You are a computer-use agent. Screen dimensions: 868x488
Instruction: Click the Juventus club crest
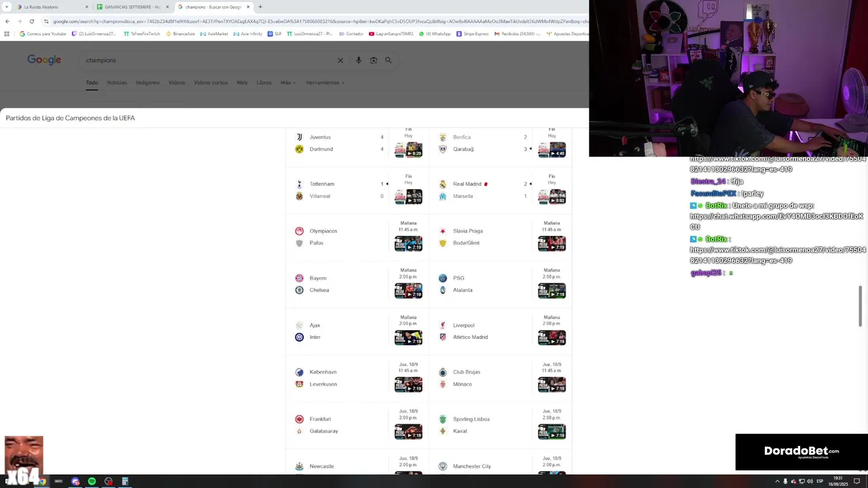click(x=299, y=137)
